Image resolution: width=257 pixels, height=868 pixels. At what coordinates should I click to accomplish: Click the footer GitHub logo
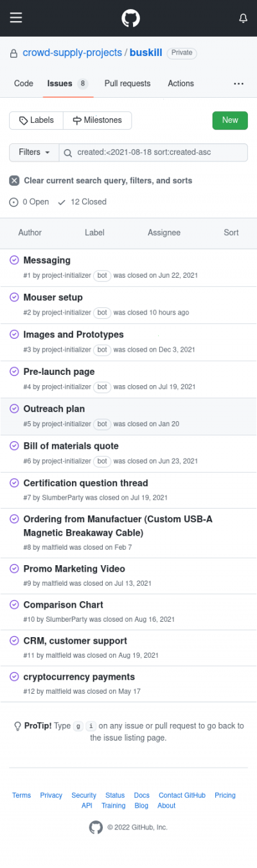point(96,827)
